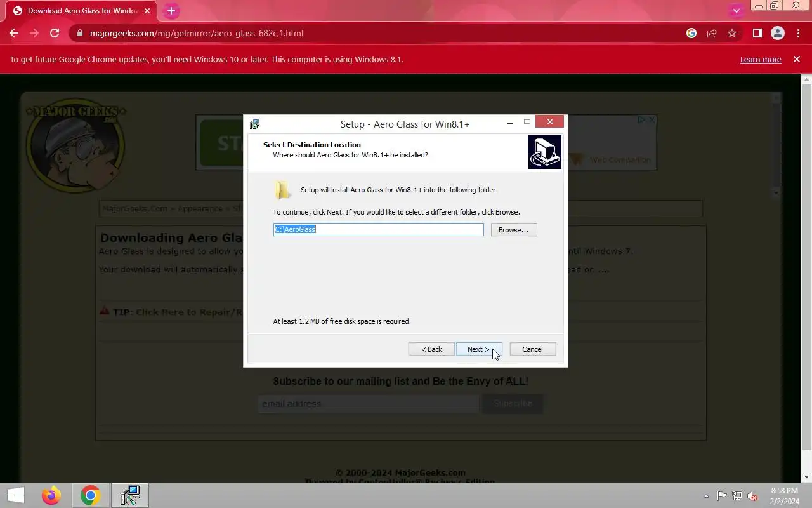Image resolution: width=812 pixels, height=508 pixels.
Task: Click the MajorGeeks.Com breadcrumb link
Action: (x=134, y=208)
